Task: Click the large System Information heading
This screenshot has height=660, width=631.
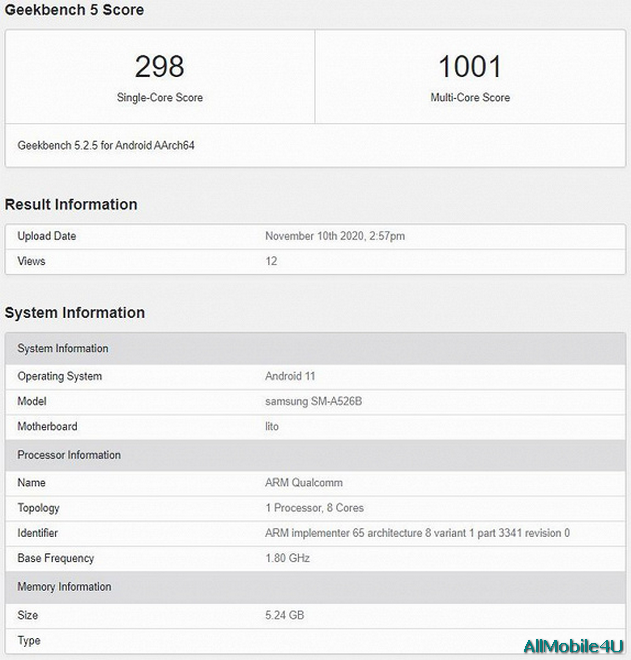Action: 75,313
